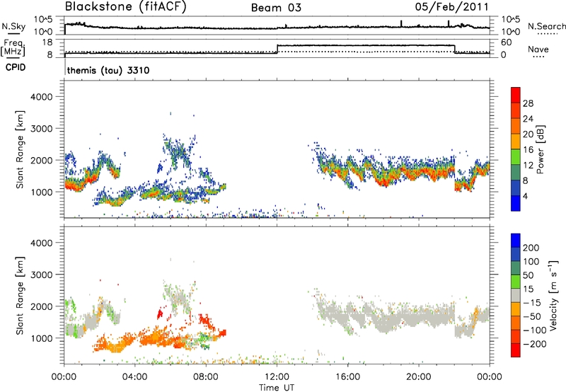This screenshot has width=566, height=392.
Task: Click the '12:00' time axis label
Action: [x=277, y=377]
